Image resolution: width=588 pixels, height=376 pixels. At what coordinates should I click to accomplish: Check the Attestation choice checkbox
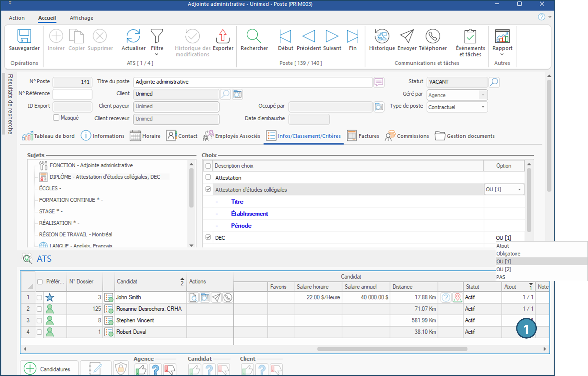(x=208, y=177)
